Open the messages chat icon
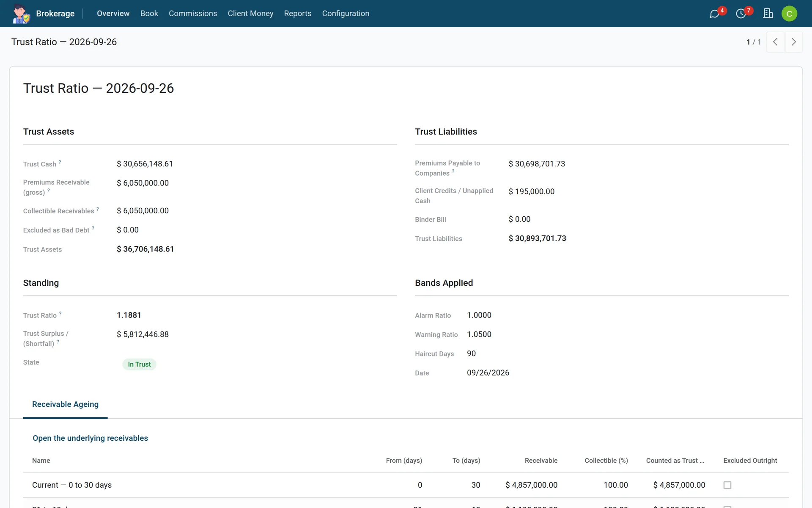 (x=714, y=14)
